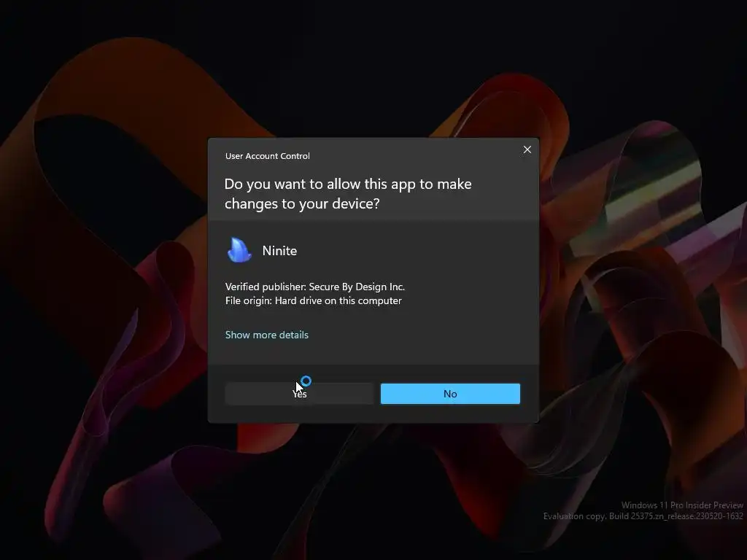Viewport: 747px width, 560px height.
Task: Open the Show more details link
Action: [267, 335]
